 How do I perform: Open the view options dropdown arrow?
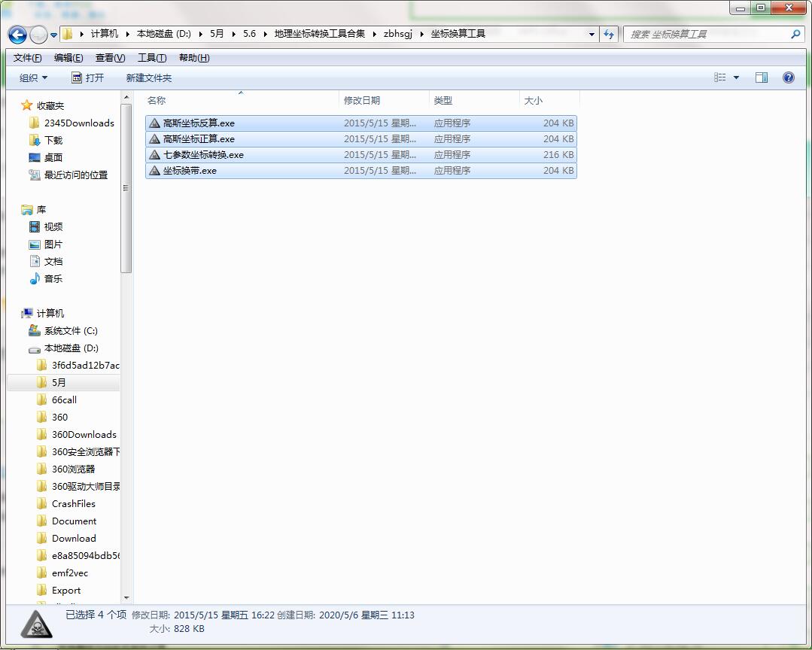[737, 77]
